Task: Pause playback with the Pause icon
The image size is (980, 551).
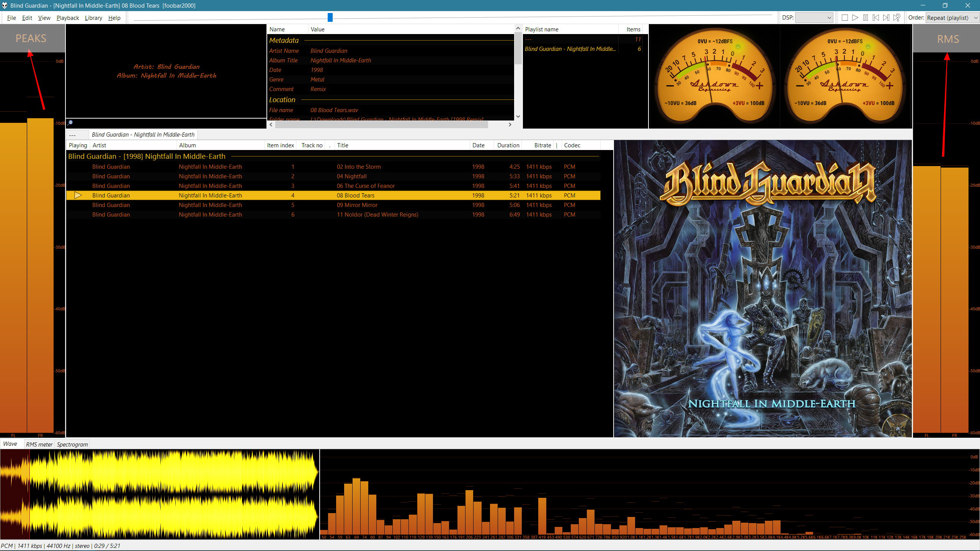Action: tap(866, 18)
